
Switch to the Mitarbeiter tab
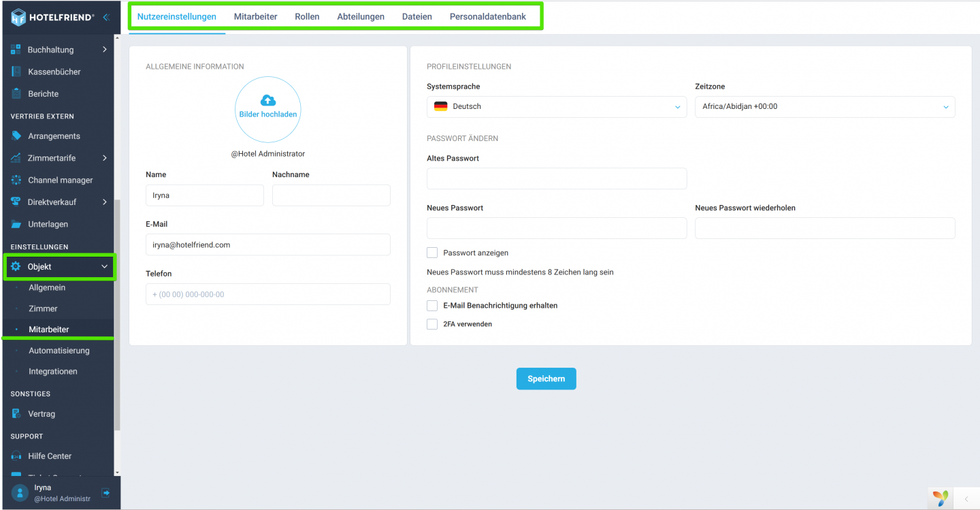click(256, 16)
